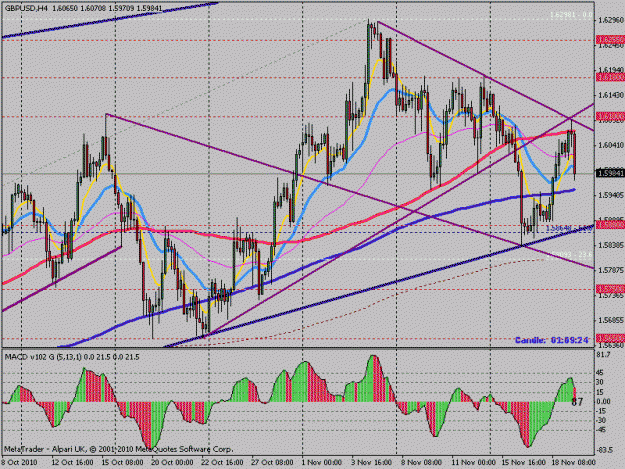Viewport: 625px width, 469px height.
Task: Click the 1.59405 price axis label
Action: click(x=611, y=195)
